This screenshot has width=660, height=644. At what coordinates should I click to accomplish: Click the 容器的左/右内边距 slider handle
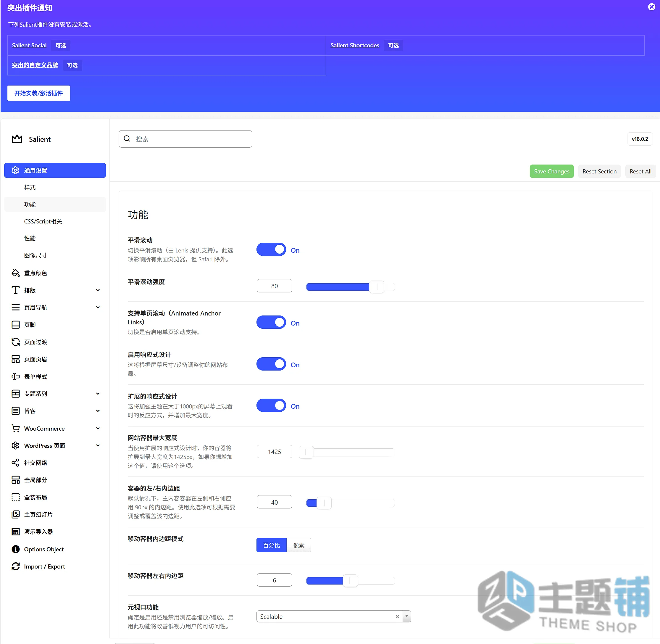[x=324, y=503]
